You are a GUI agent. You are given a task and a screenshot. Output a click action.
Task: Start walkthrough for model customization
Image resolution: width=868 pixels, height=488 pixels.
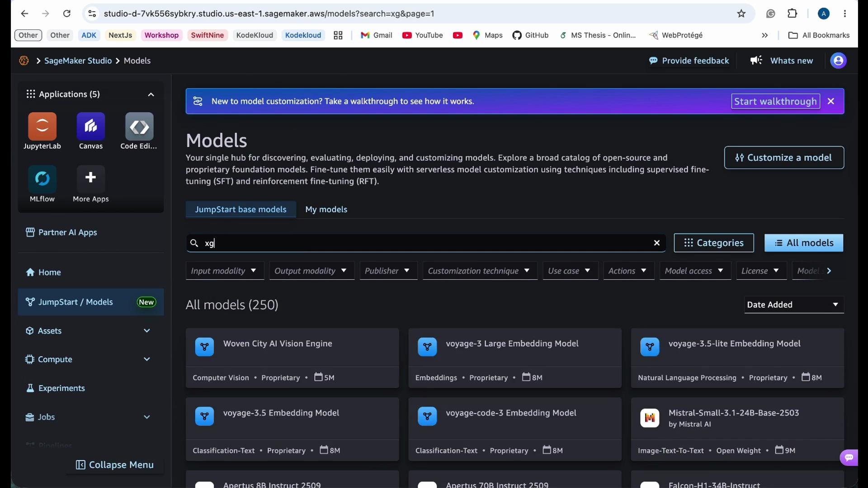[775, 102]
